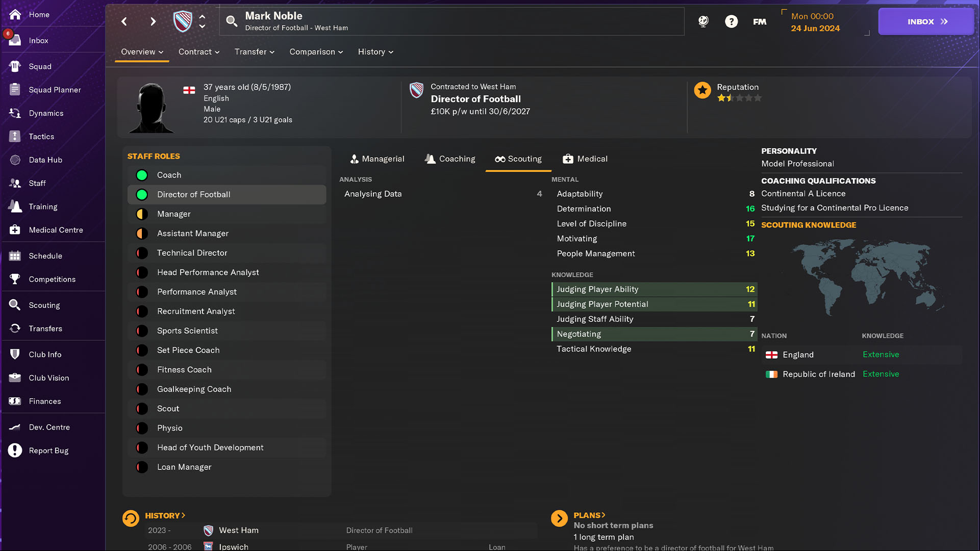Select the Scout staff role indicator

point(142,409)
